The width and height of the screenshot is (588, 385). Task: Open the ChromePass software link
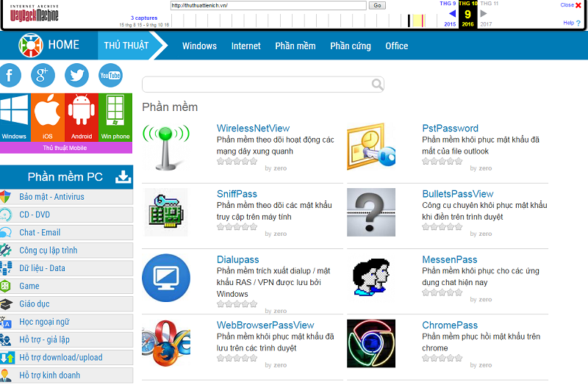(x=450, y=325)
